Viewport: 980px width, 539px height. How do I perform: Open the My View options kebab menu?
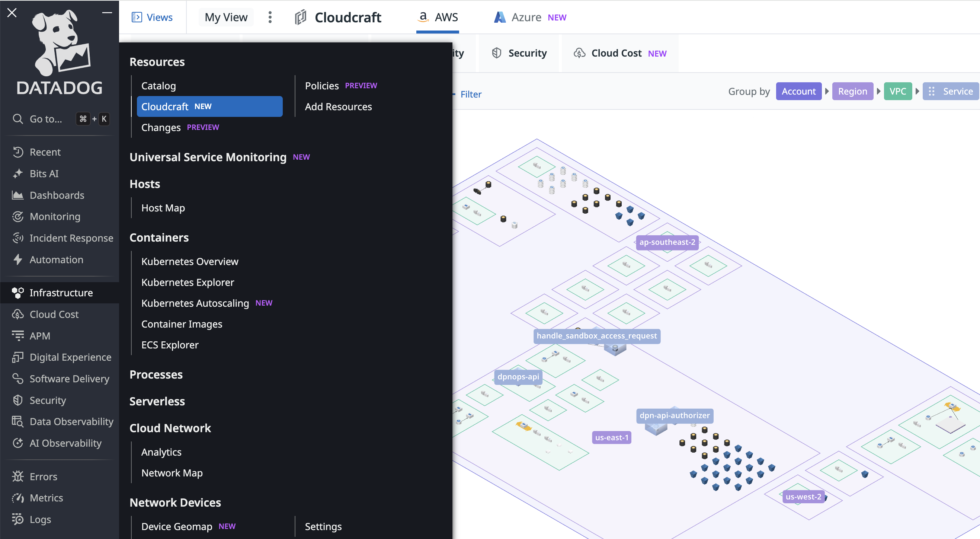(270, 17)
